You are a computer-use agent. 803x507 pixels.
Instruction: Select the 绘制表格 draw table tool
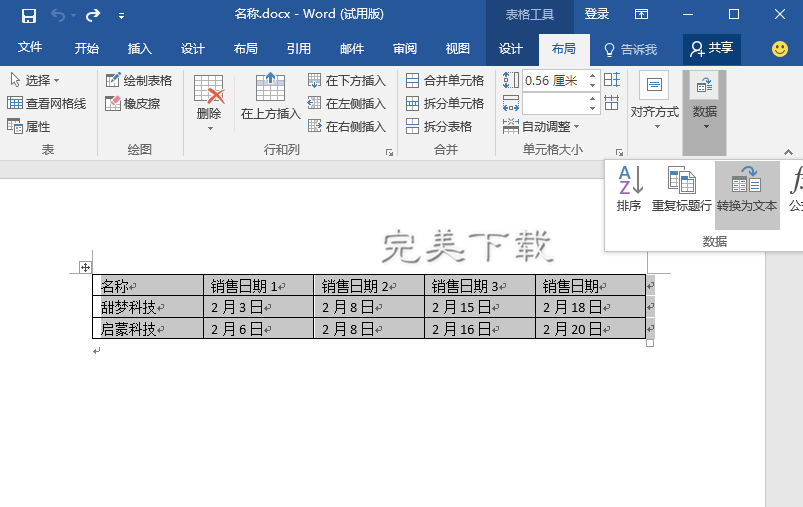click(x=139, y=80)
